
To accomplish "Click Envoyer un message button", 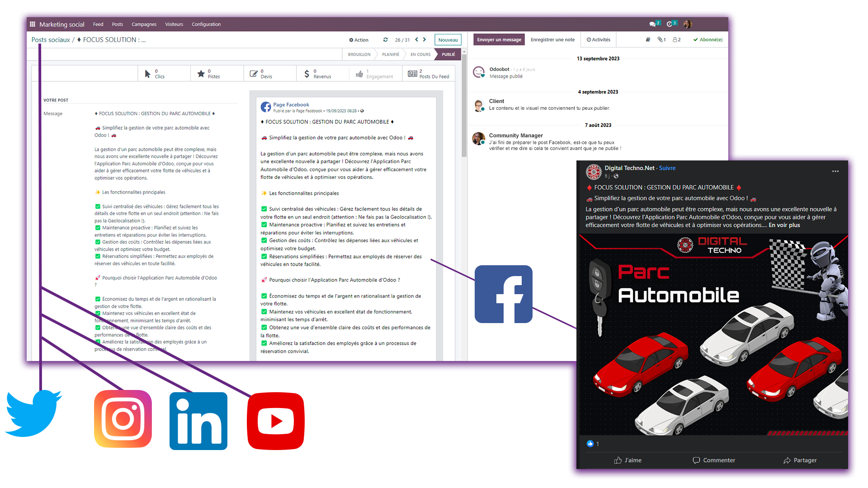I will 499,40.
